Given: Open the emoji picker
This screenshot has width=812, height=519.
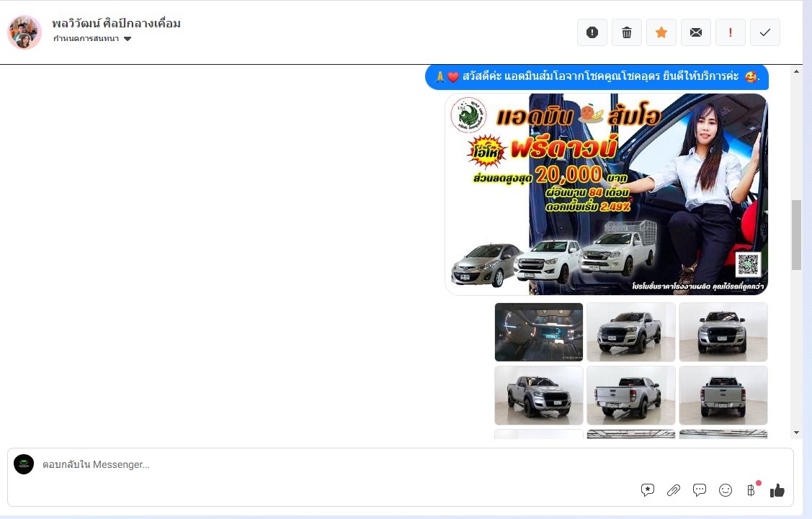Looking at the screenshot, I should (726, 490).
